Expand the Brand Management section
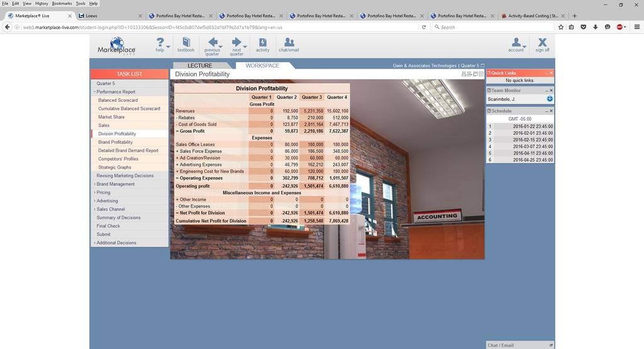The image size is (644, 349). [94, 184]
